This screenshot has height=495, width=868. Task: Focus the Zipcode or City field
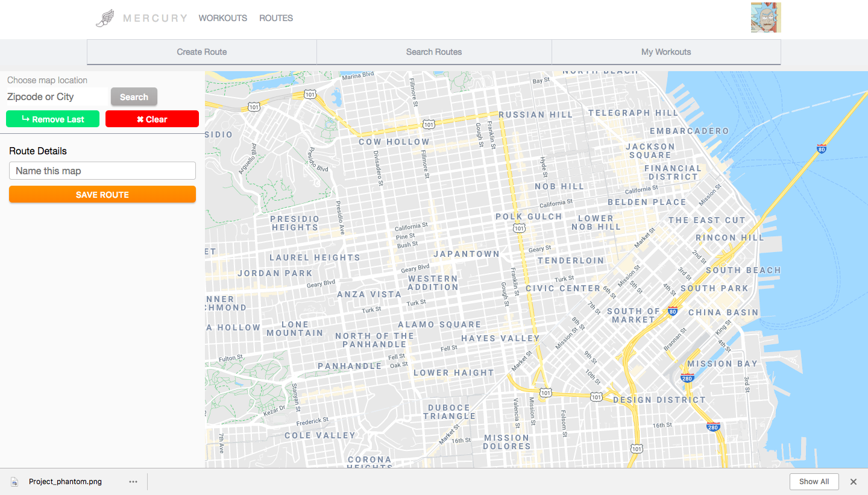pos(57,96)
